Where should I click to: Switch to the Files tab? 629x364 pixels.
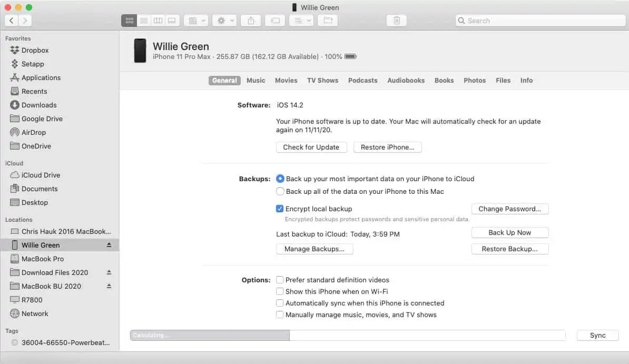pyautogui.click(x=503, y=80)
